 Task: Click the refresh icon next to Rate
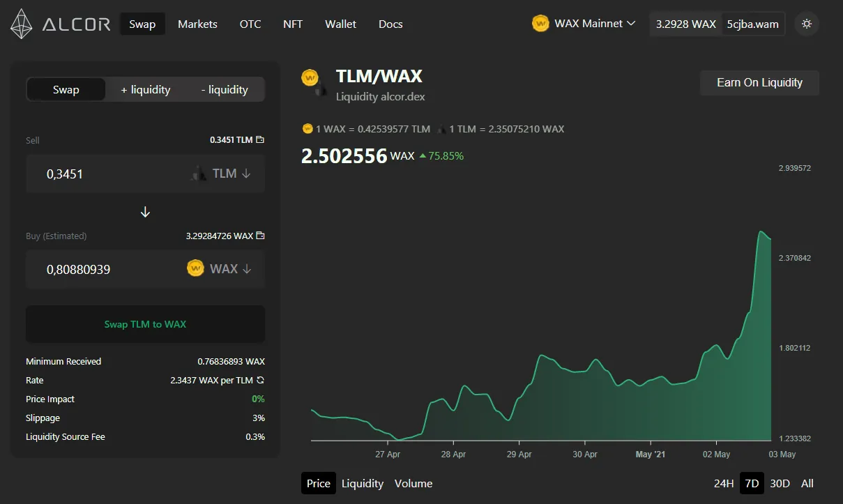coord(260,381)
